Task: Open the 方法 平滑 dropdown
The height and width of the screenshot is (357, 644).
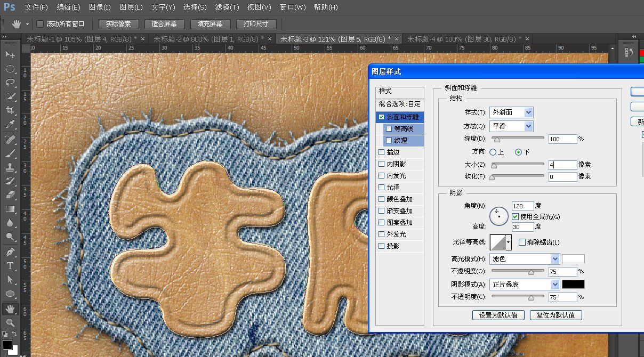Action: click(511, 126)
